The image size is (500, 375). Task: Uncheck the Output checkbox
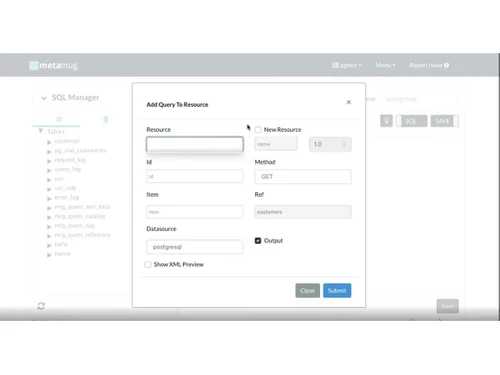click(258, 240)
